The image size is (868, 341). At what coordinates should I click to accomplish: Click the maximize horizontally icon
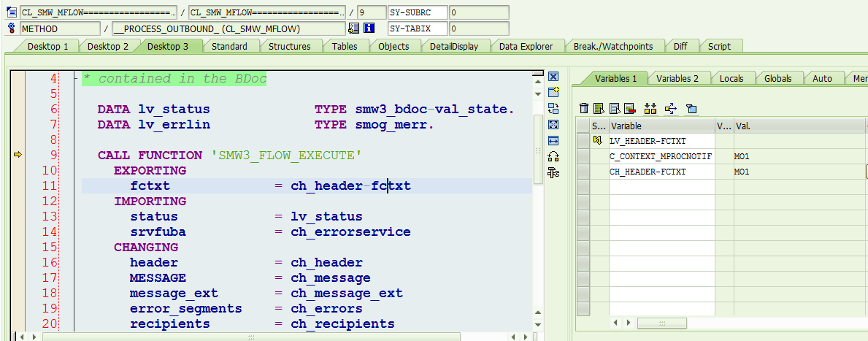553,141
